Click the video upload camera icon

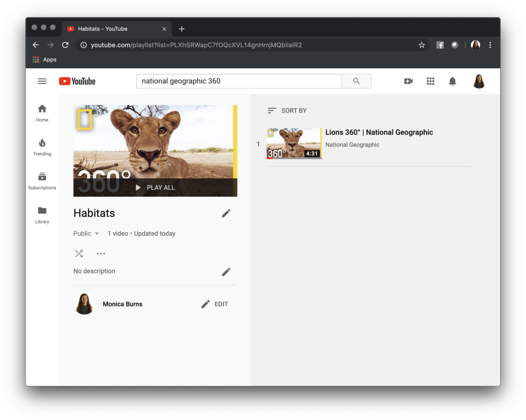(408, 81)
